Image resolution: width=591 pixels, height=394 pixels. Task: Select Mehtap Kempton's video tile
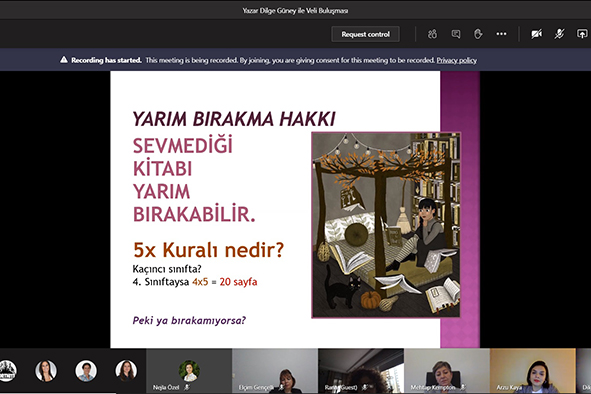[447, 371]
